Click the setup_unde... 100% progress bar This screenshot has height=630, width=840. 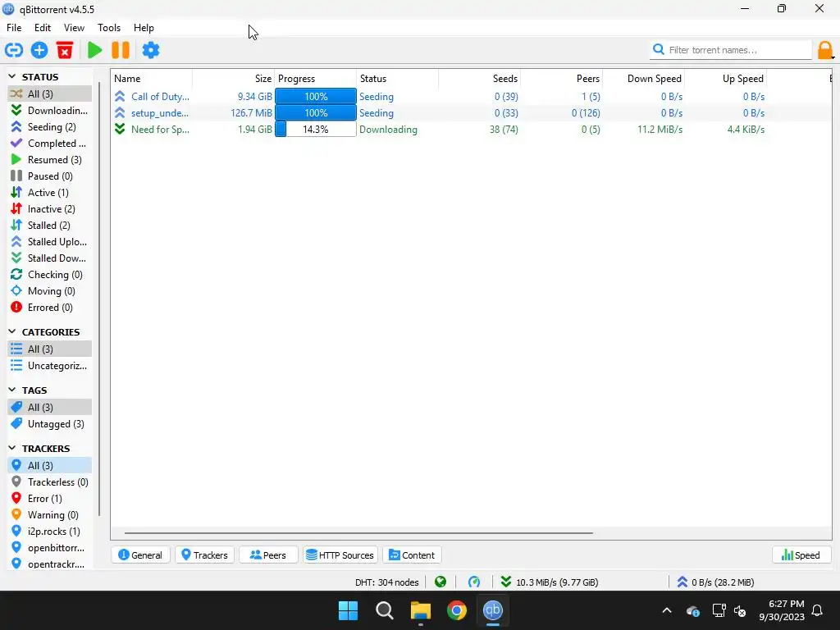pyautogui.click(x=316, y=113)
